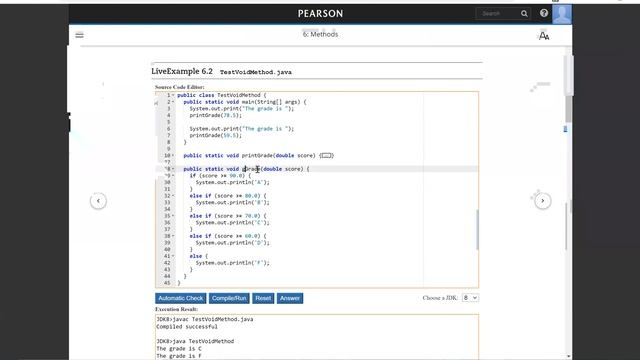Collapse the final else fold arrow on line 41
The image size is (640, 360).
pos(173,256)
